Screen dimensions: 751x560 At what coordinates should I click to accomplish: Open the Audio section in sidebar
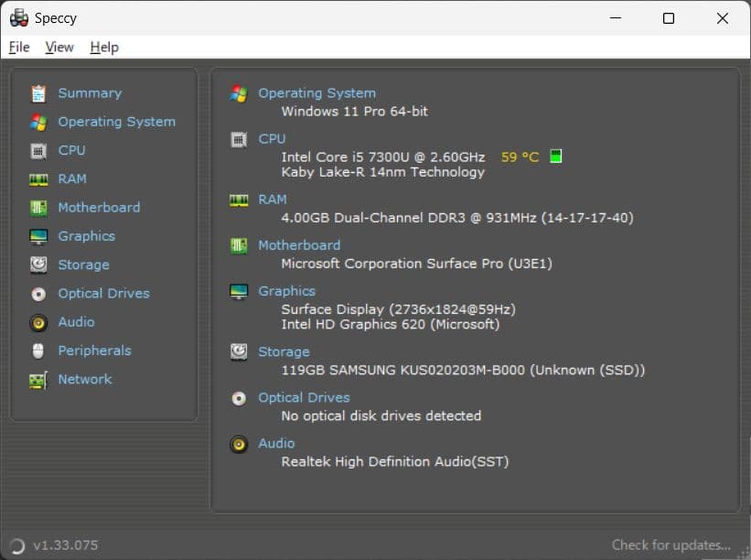click(x=76, y=322)
